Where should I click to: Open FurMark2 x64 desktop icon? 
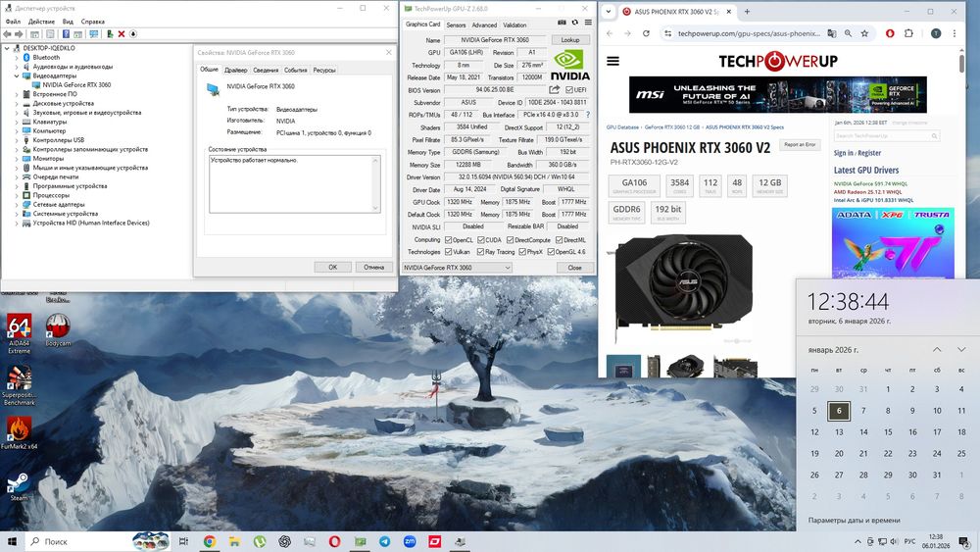click(20, 433)
